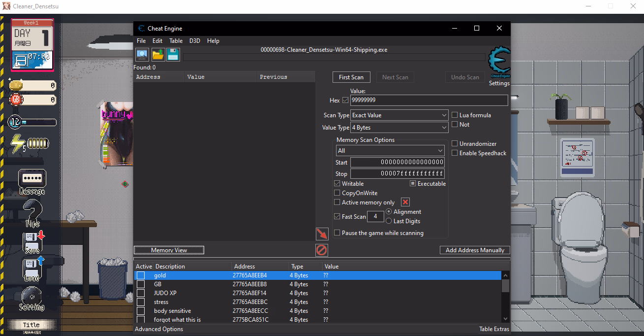Toggle the Hex checkbox
Screen dimensions: 644x336
tap(345, 101)
